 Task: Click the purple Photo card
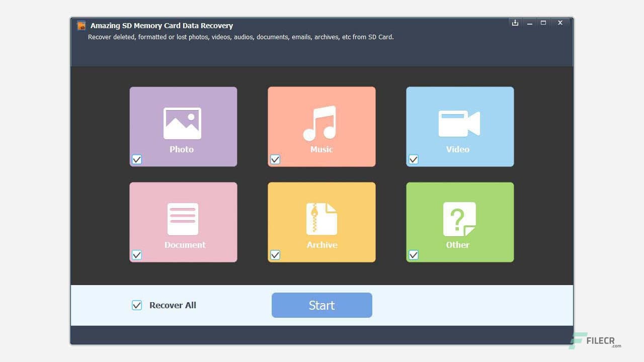183,126
